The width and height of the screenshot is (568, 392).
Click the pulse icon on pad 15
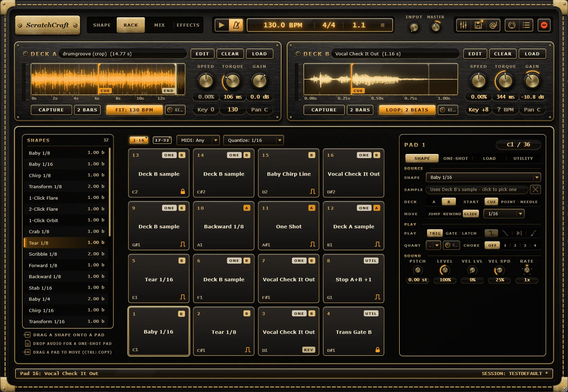[x=312, y=192]
